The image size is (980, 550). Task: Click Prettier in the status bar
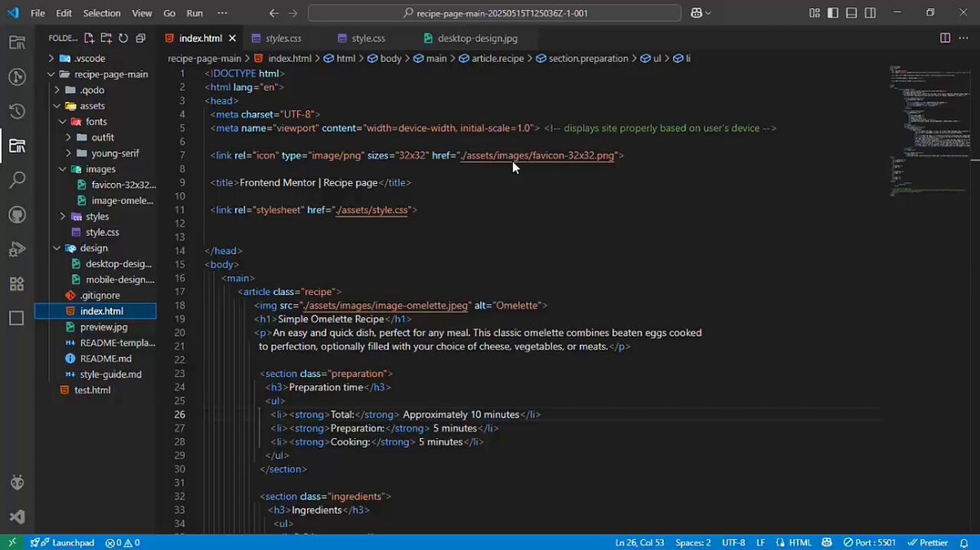click(x=927, y=543)
